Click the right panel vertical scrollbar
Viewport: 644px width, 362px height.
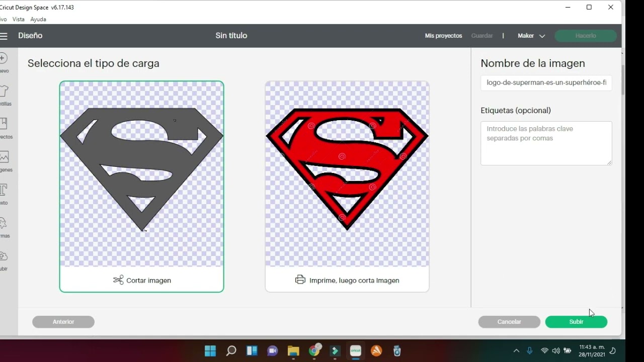pos(623,80)
